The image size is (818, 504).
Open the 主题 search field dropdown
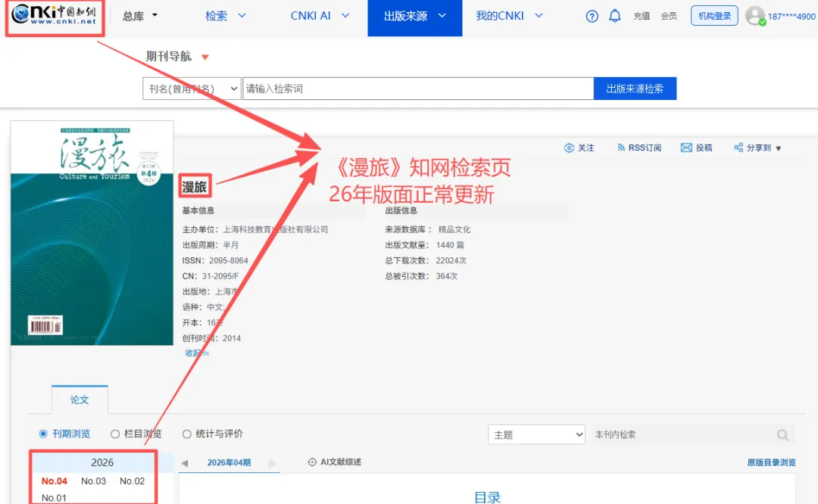point(536,434)
